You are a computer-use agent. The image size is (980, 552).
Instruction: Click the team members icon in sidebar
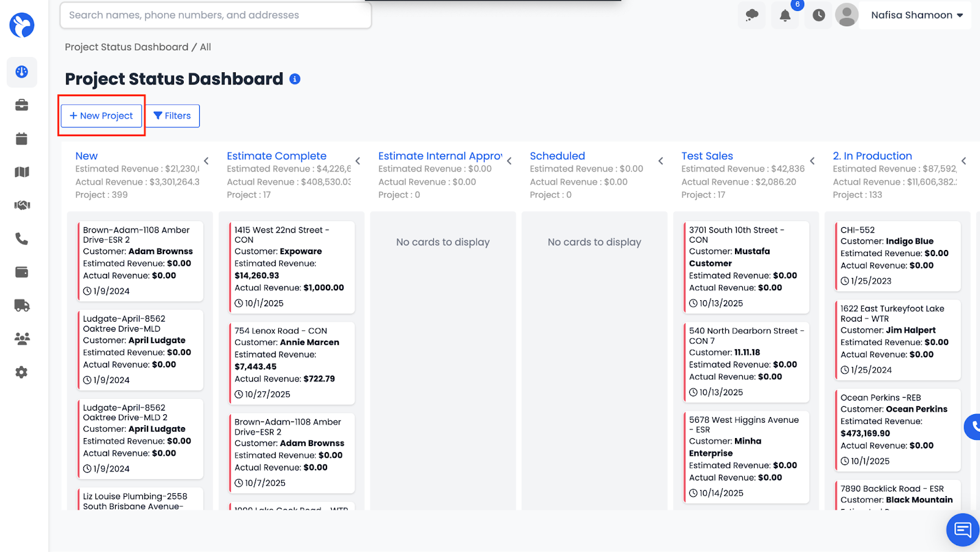coord(21,338)
